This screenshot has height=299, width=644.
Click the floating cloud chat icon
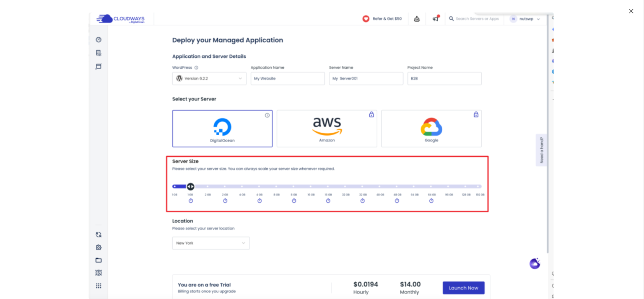point(535,264)
